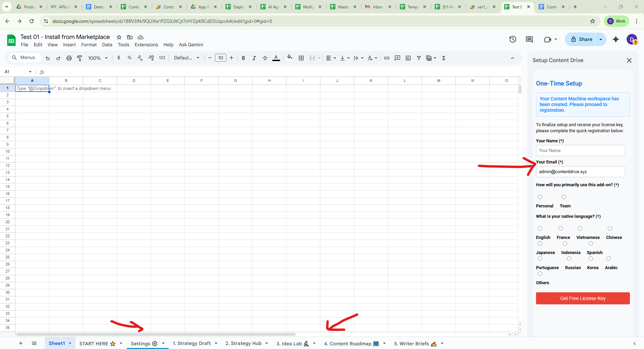644x349 pixels.
Task: Toggle Italic formatting
Action: tap(254, 58)
